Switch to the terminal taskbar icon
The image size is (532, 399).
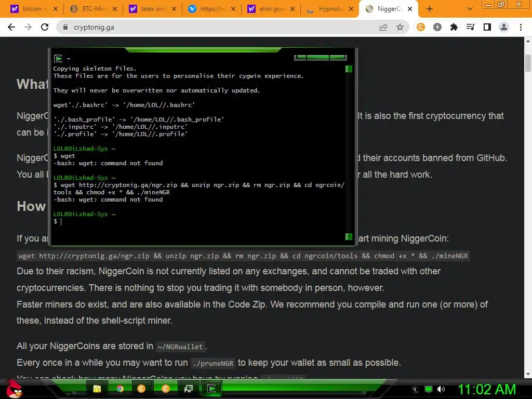(x=211, y=389)
